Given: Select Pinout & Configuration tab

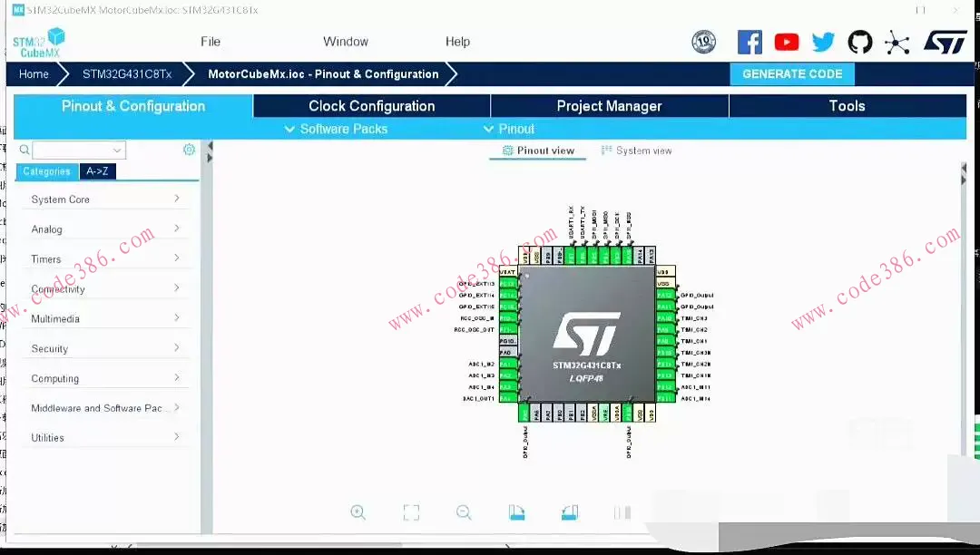Looking at the screenshot, I should (x=133, y=106).
